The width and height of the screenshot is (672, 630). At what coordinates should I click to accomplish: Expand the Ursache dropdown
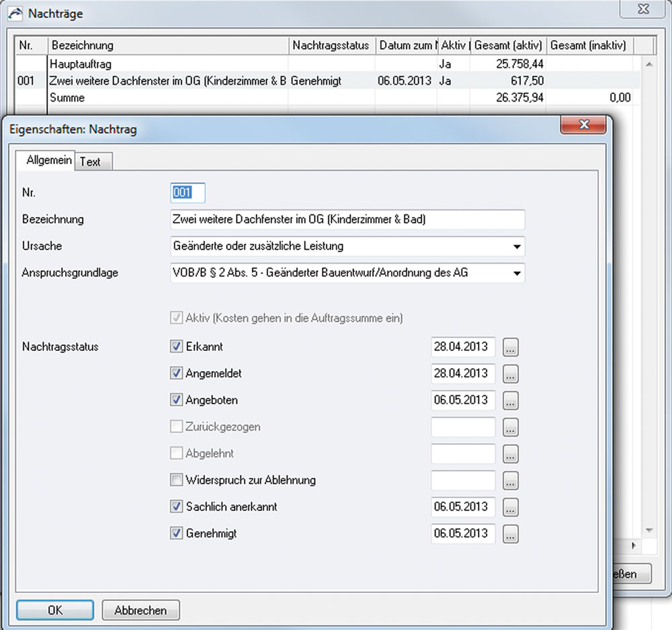516,247
